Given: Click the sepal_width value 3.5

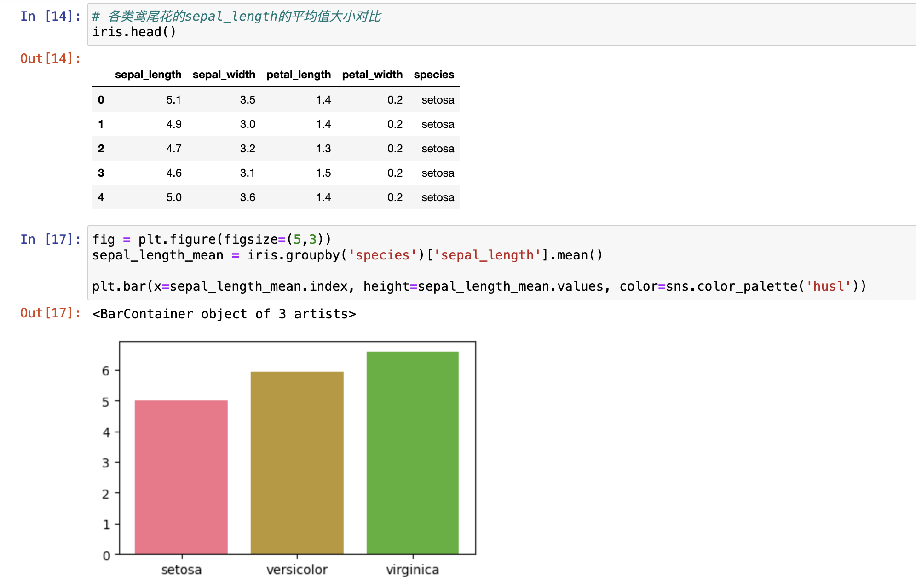Looking at the screenshot, I should [x=248, y=100].
